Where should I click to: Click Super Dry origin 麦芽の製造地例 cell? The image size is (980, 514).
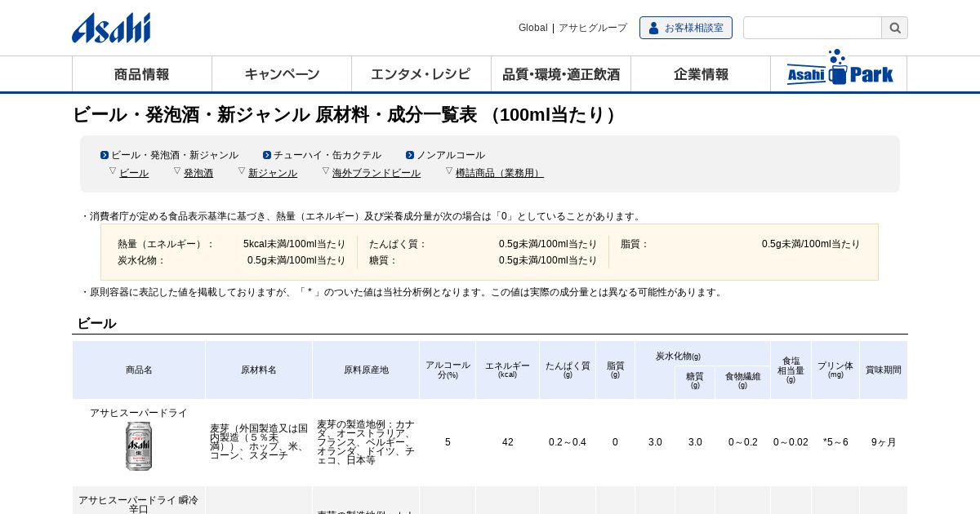pyautogui.click(x=366, y=442)
